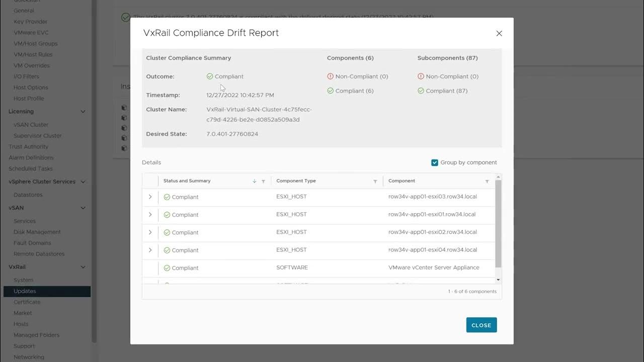
Task: Open System under VxRail
Action: pos(24,280)
